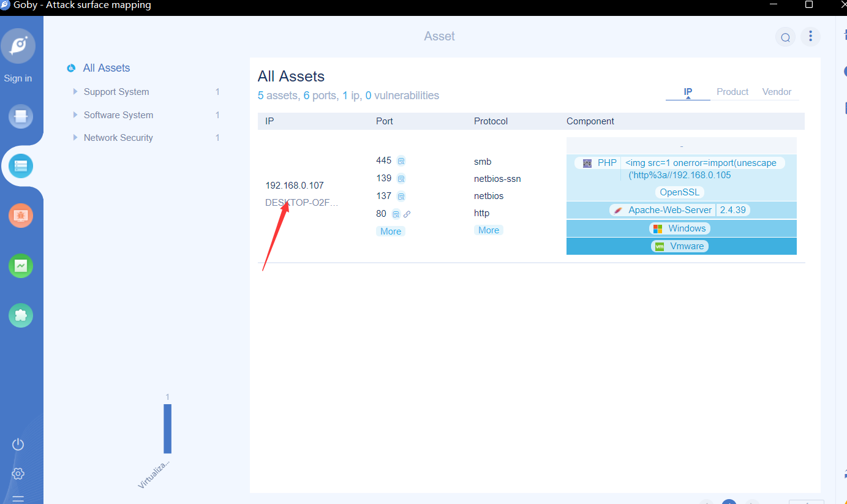Image resolution: width=847 pixels, height=504 pixels.
Task: Click the OpenSSL component tag
Action: [x=679, y=192]
